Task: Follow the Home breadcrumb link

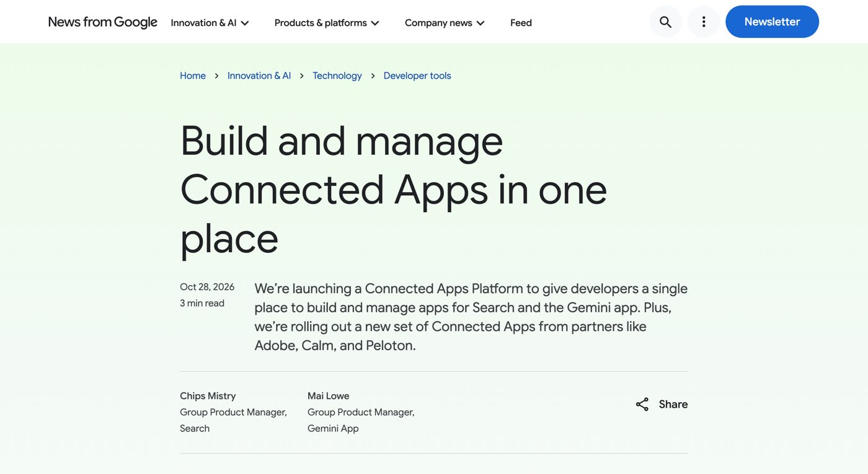Action: click(x=193, y=76)
